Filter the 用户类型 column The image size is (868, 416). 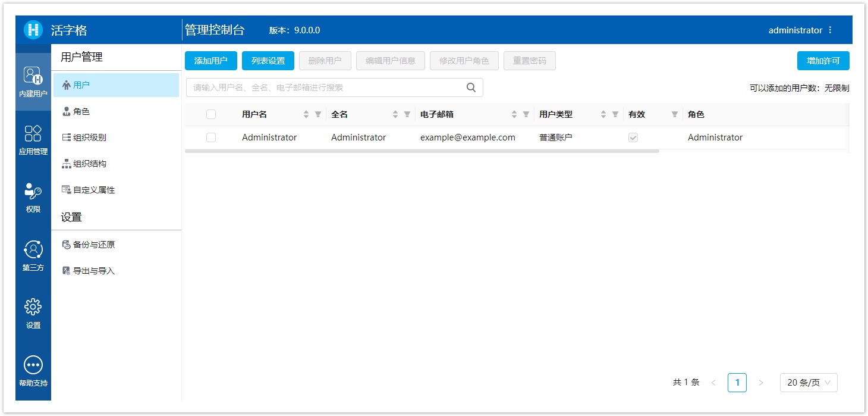tap(615, 114)
